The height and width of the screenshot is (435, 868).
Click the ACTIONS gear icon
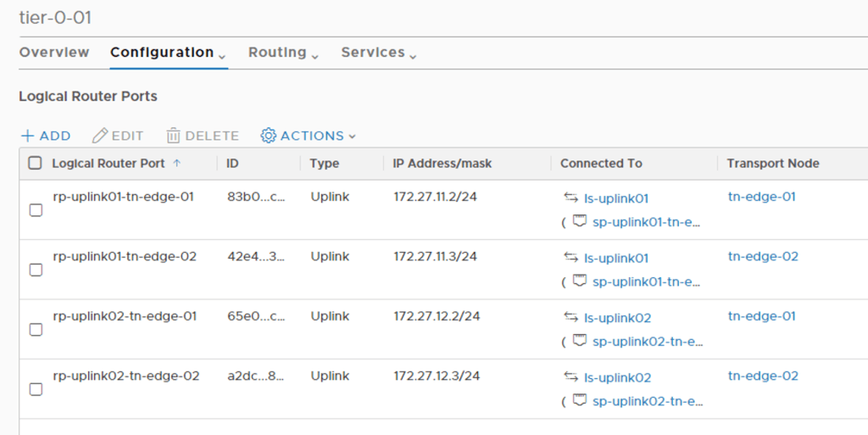click(269, 136)
